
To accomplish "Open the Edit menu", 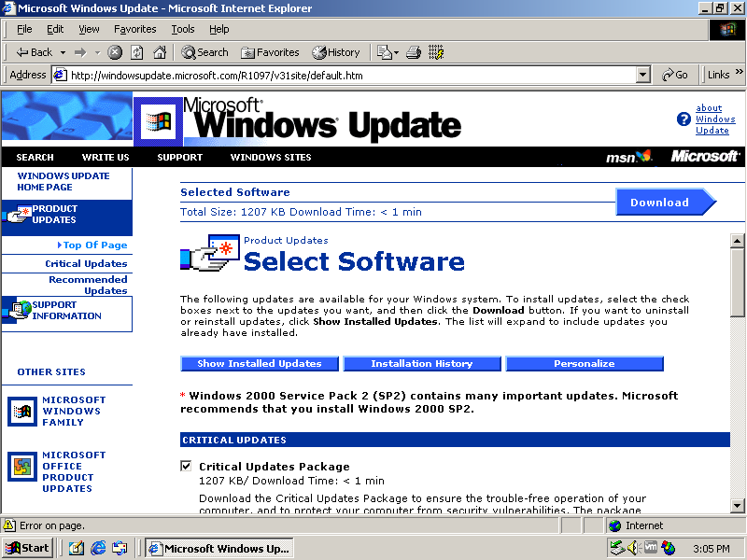I will [x=55, y=30].
